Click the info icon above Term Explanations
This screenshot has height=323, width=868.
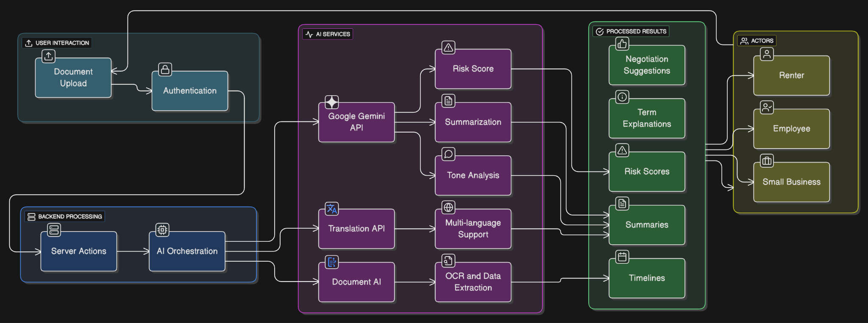(x=622, y=97)
